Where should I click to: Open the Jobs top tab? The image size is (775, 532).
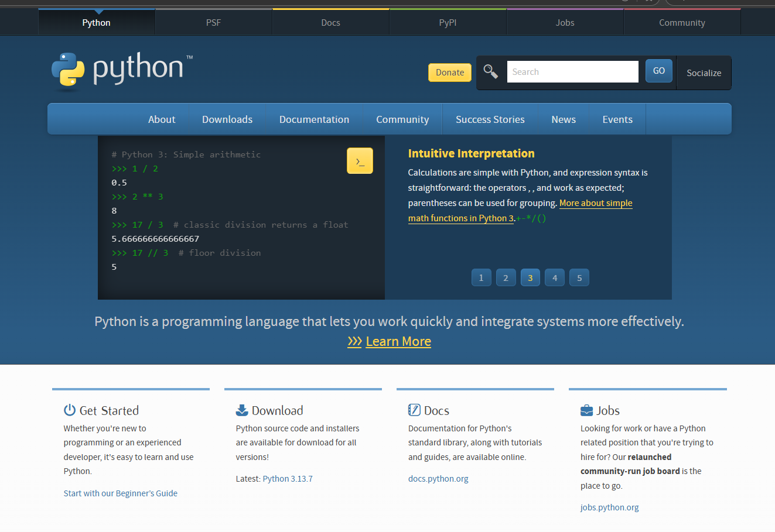pyautogui.click(x=565, y=23)
